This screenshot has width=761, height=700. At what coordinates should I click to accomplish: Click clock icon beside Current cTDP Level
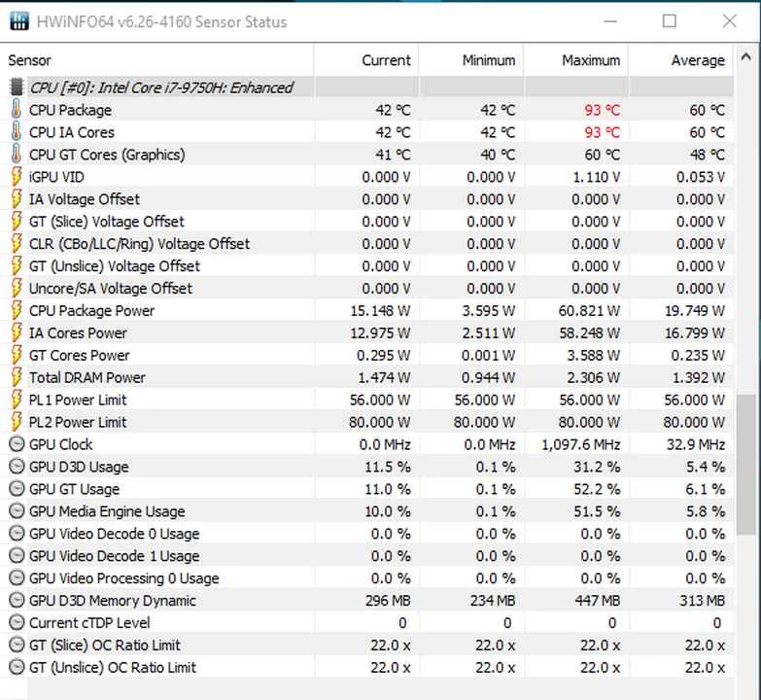17,623
